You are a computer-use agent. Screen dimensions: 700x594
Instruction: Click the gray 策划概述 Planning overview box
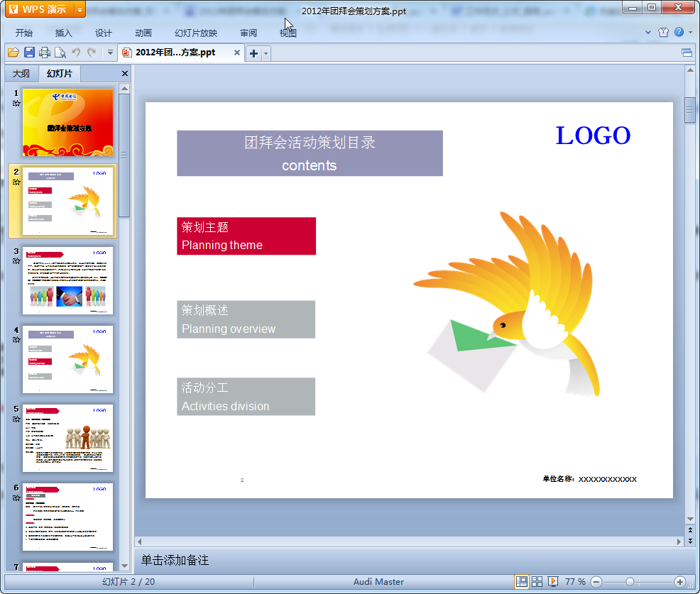tap(246, 319)
